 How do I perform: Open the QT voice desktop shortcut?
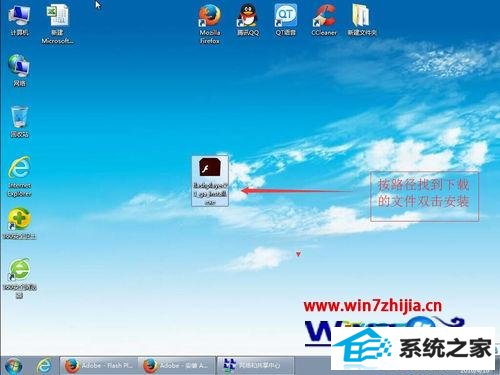286,19
